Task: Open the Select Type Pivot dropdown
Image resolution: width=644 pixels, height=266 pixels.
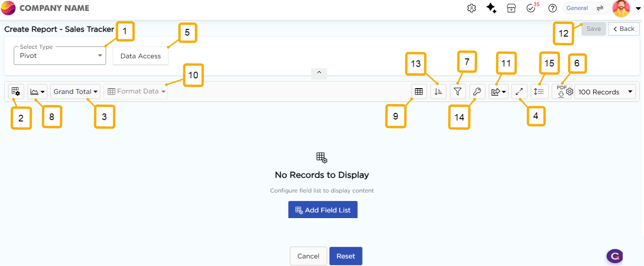Action: coord(60,55)
